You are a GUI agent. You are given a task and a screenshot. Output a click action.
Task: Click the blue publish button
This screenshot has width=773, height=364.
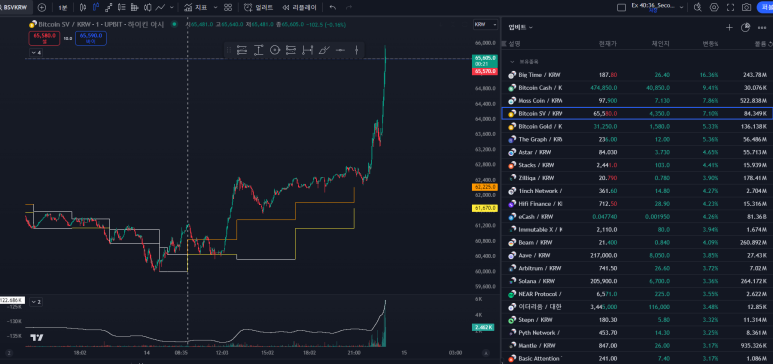pyautogui.click(x=765, y=7)
